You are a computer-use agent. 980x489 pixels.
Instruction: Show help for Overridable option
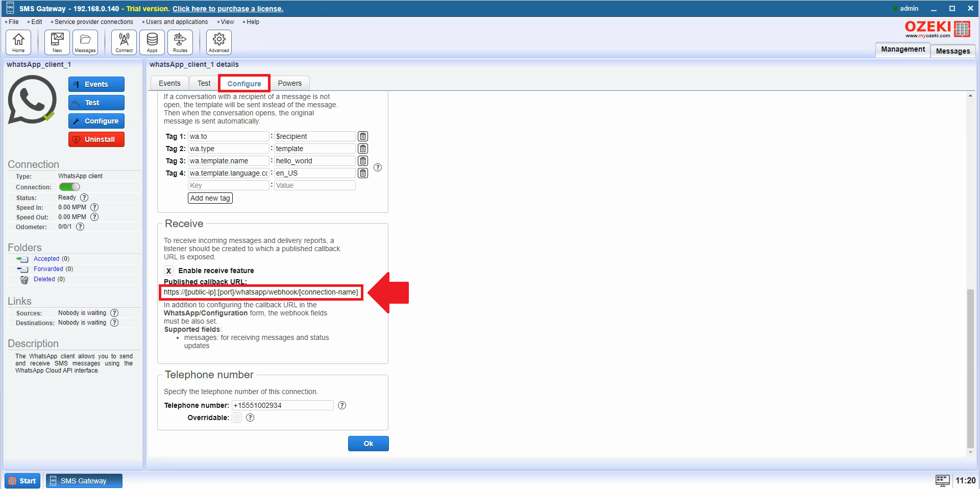250,418
